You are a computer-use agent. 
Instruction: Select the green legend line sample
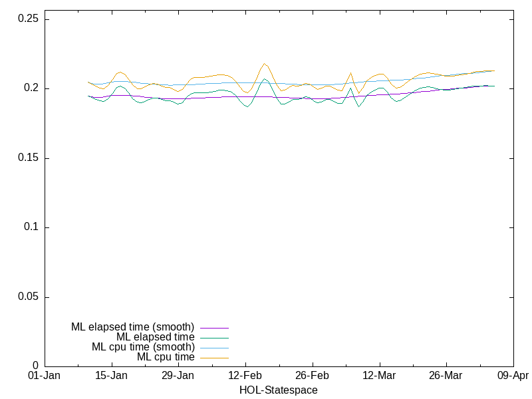(213, 338)
